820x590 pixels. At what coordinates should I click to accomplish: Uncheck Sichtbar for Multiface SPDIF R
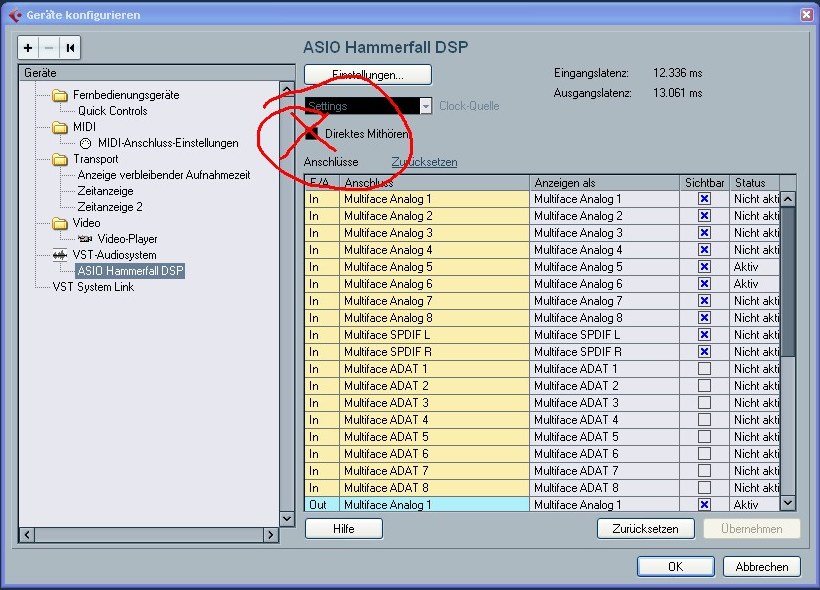tap(704, 351)
